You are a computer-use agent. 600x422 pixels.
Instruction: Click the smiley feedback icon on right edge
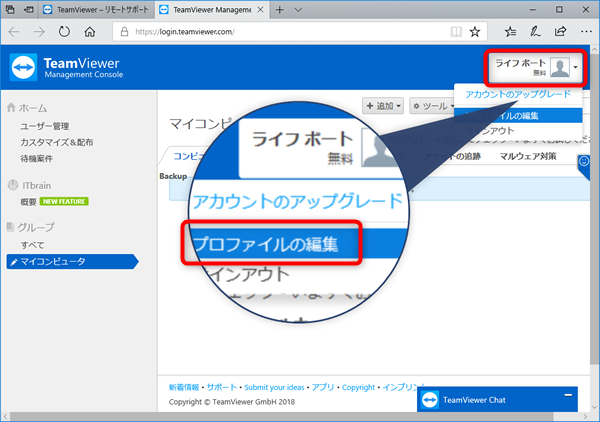pyautogui.click(x=584, y=161)
